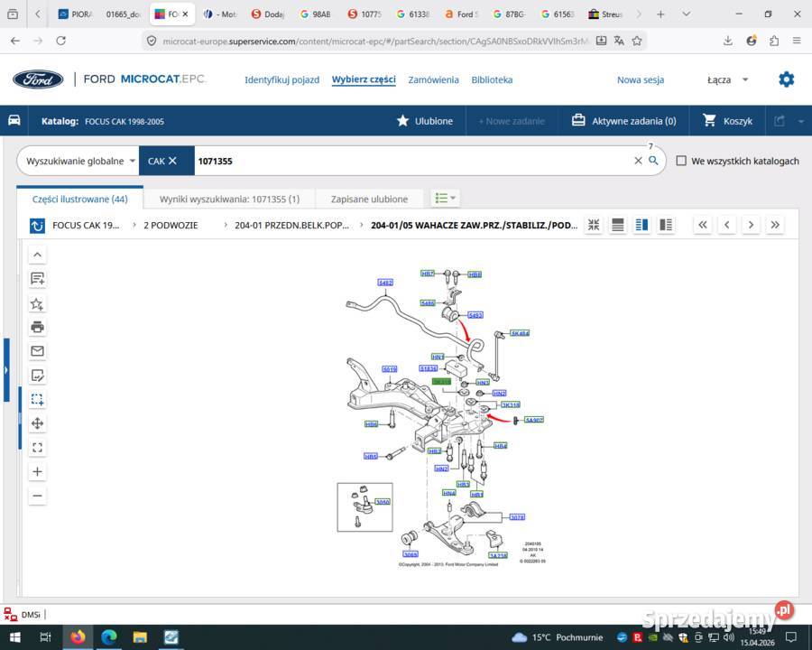Start a 'Nowa sesja'
812x650 pixels.
641,79
